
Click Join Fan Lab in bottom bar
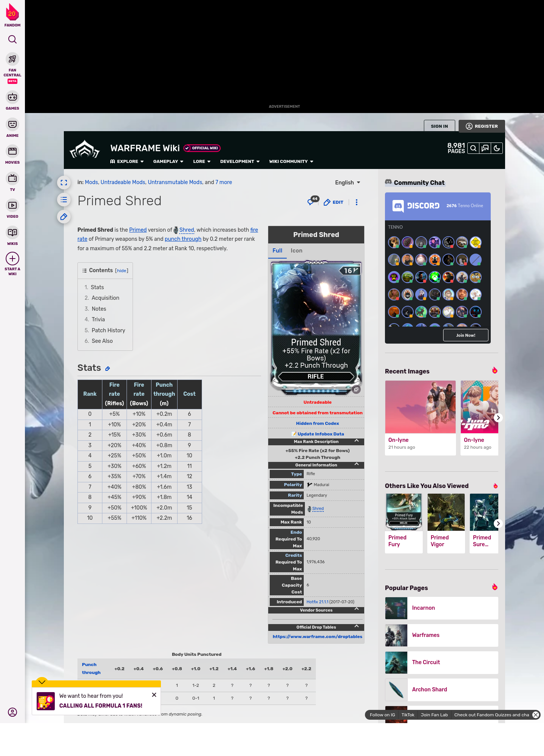click(x=434, y=715)
